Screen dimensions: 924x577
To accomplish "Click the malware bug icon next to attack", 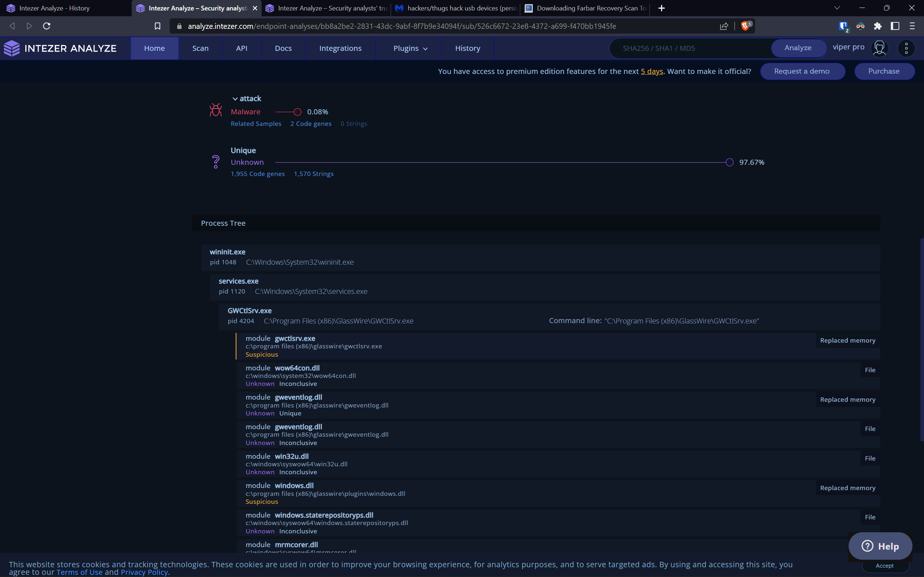I will [x=216, y=110].
